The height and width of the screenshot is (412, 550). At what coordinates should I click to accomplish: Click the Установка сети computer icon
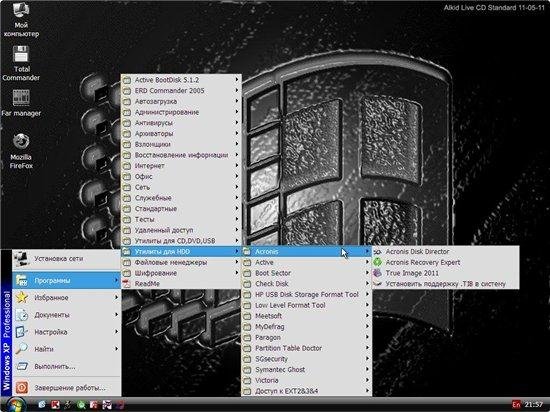tap(22, 259)
